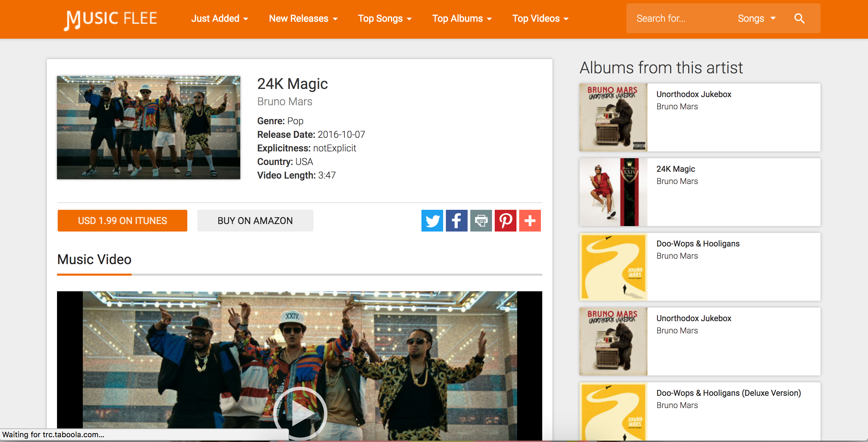Screen dimensions: 868x442
Task: Click the Bruno Mars artist name under title
Action: point(284,102)
